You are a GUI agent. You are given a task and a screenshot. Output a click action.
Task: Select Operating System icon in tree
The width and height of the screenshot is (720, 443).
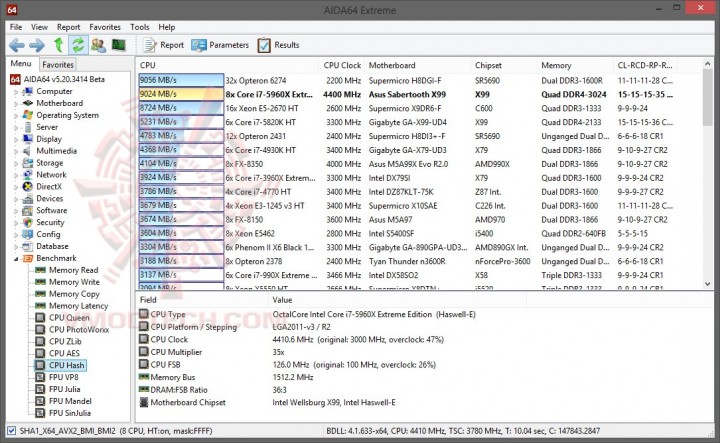point(28,115)
